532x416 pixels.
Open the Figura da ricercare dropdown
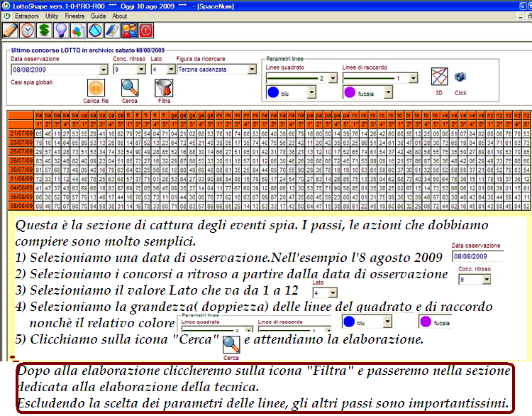click(252, 70)
